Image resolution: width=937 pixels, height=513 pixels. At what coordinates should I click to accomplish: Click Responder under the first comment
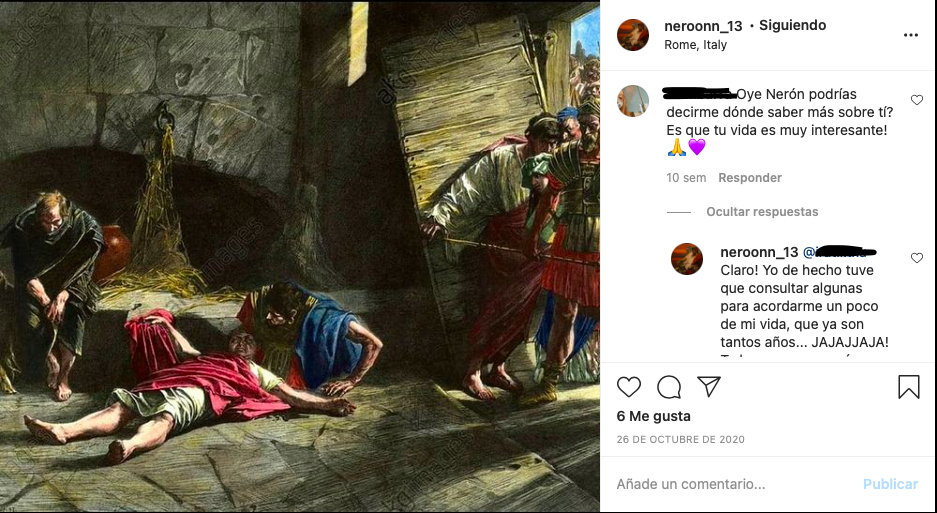(750, 178)
